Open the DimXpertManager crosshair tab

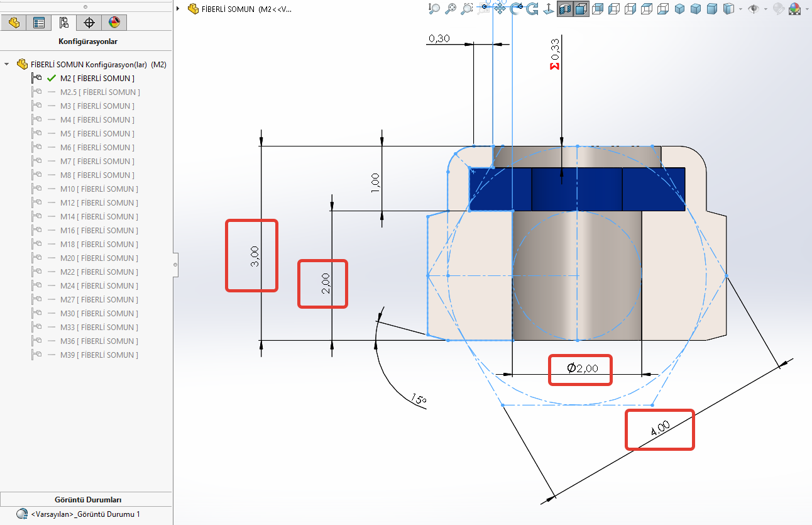(89, 23)
